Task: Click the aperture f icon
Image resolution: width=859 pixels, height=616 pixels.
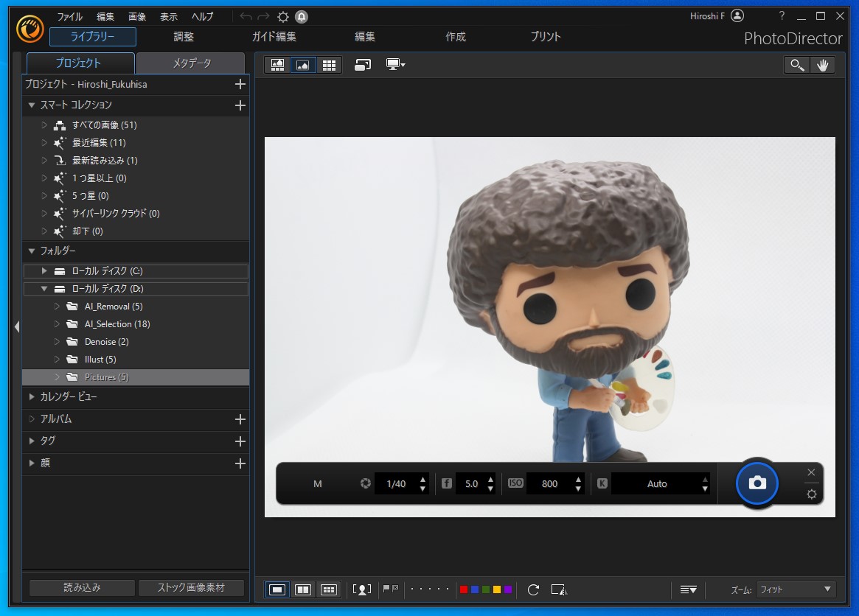Action: [447, 483]
